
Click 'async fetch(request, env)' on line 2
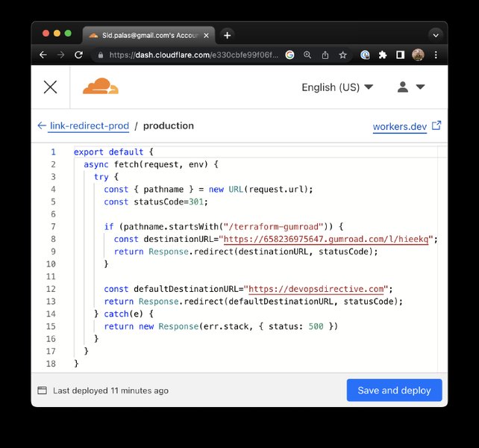145,164
